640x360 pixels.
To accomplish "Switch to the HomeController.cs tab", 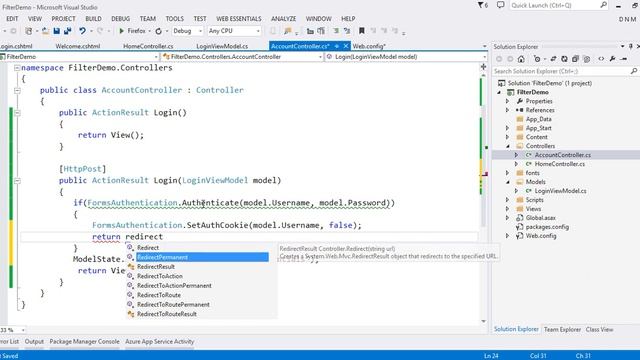I will pos(148,46).
